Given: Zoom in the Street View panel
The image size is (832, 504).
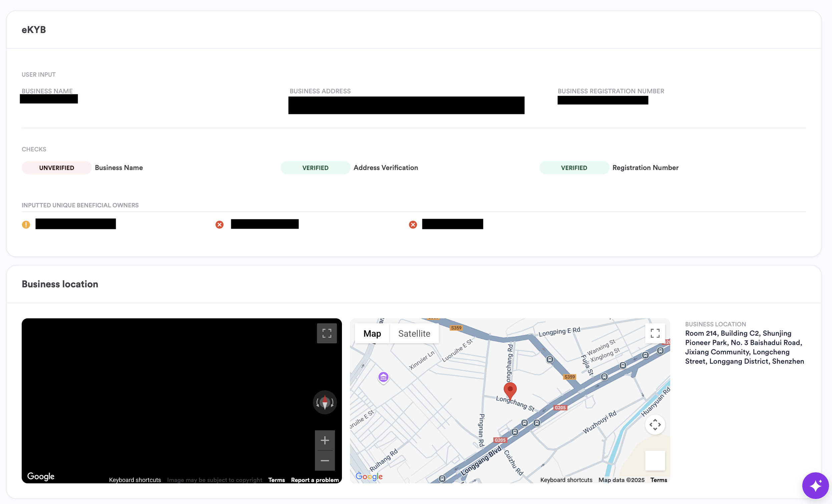Looking at the screenshot, I should (x=325, y=440).
